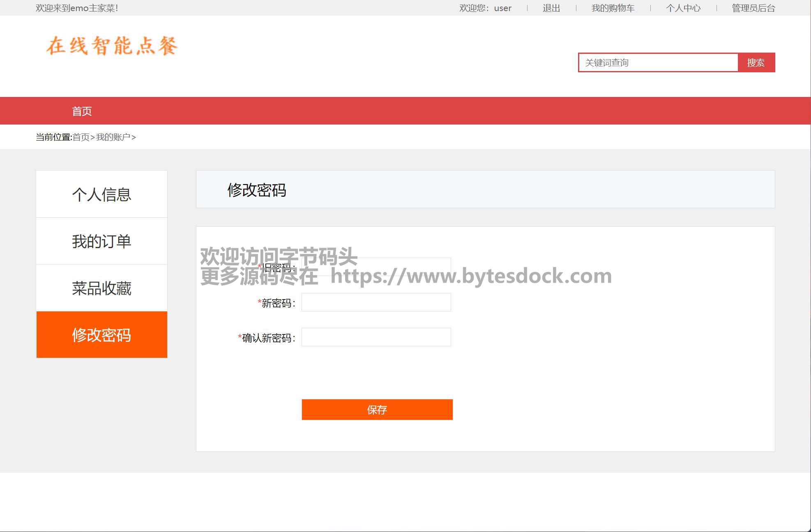Click 我的账户 in the breadcrumb
The image size is (811, 532).
[113, 137]
